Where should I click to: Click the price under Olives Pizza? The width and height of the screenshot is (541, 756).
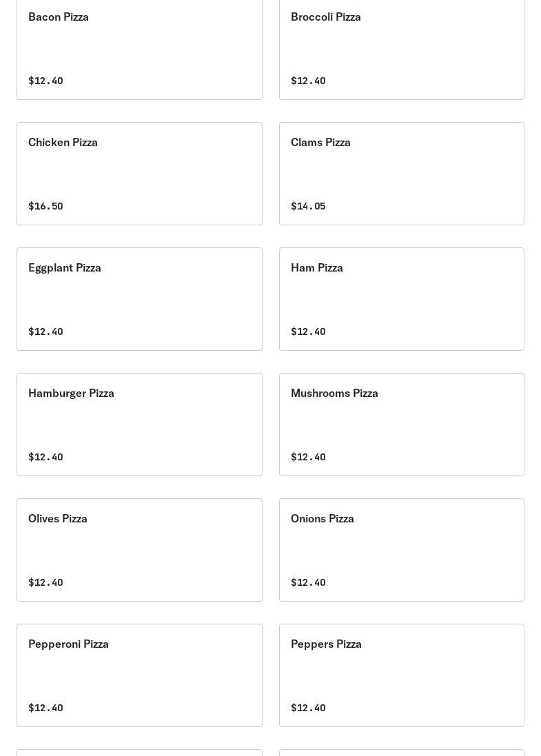tap(45, 582)
